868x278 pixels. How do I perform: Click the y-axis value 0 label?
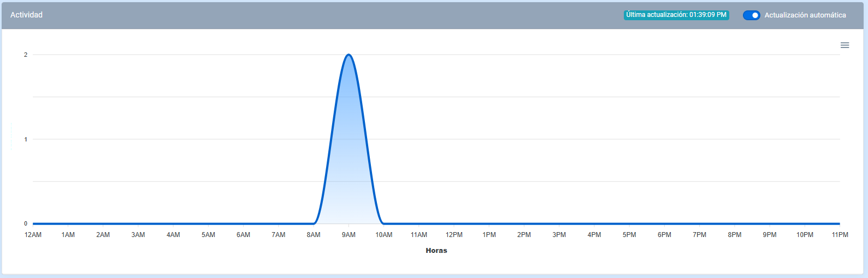26,223
